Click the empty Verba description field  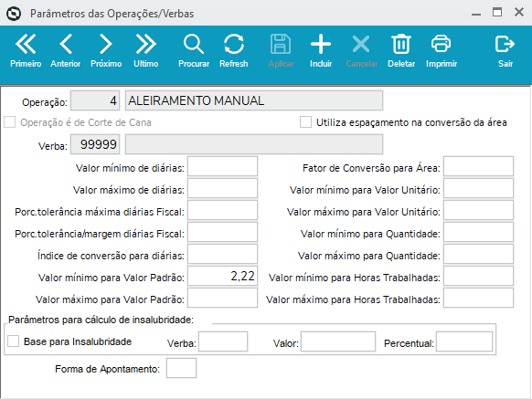[254, 144]
